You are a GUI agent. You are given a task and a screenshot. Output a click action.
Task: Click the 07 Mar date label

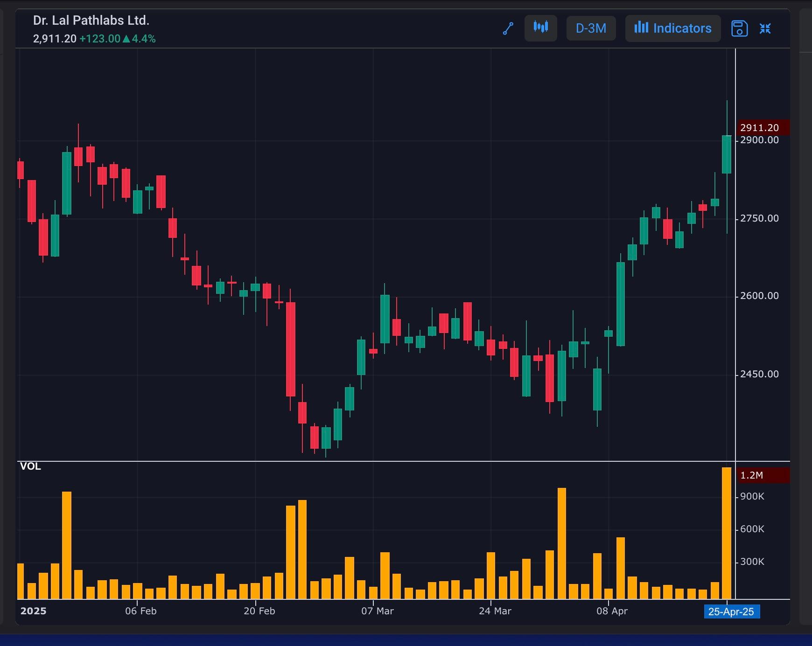pos(378,611)
